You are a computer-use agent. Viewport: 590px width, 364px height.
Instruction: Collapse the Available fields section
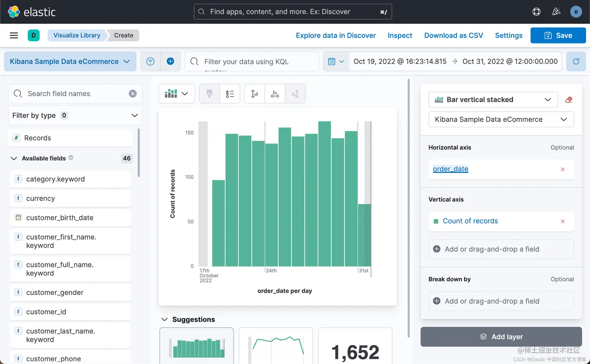pos(14,158)
